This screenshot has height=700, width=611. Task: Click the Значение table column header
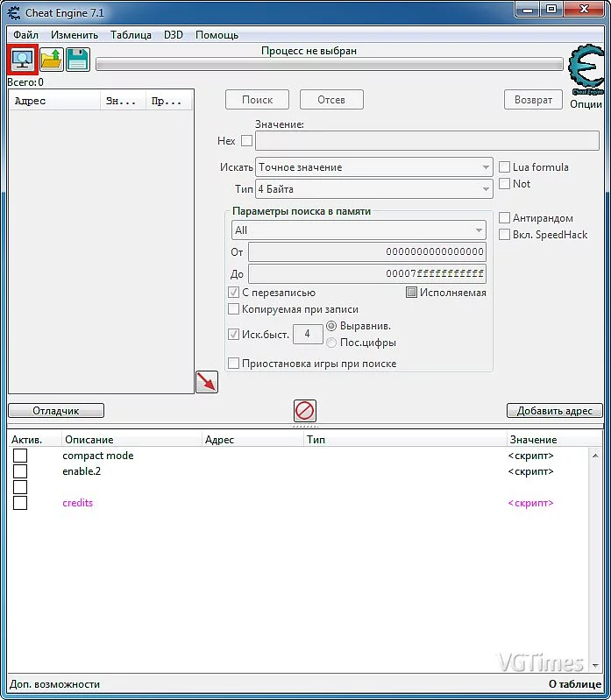[554, 440]
